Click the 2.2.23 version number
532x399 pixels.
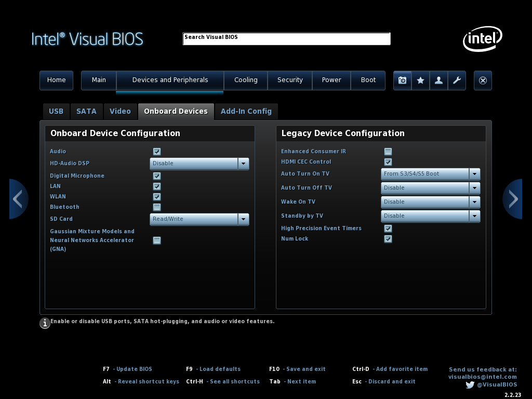(x=513, y=395)
